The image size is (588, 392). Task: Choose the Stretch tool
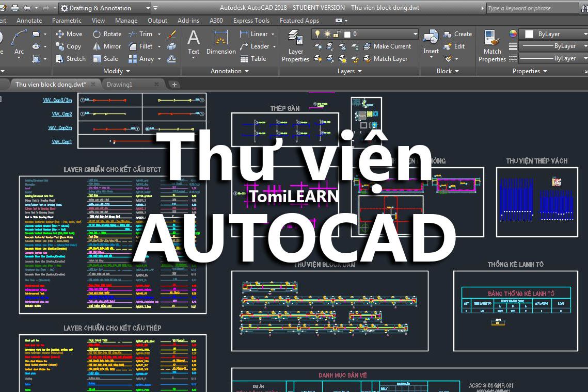coord(70,59)
